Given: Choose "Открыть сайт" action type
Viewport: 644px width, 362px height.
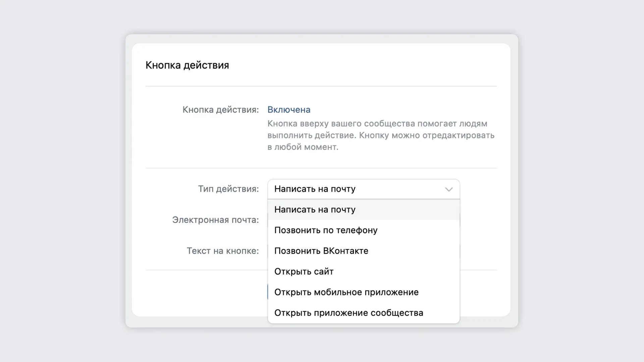Looking at the screenshot, I should coord(304,271).
